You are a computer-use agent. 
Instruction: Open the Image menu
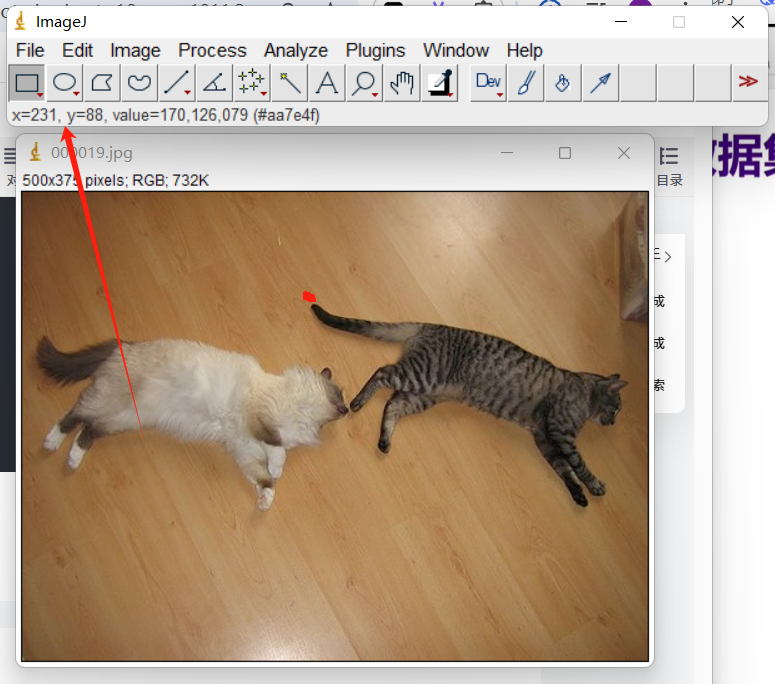click(135, 50)
